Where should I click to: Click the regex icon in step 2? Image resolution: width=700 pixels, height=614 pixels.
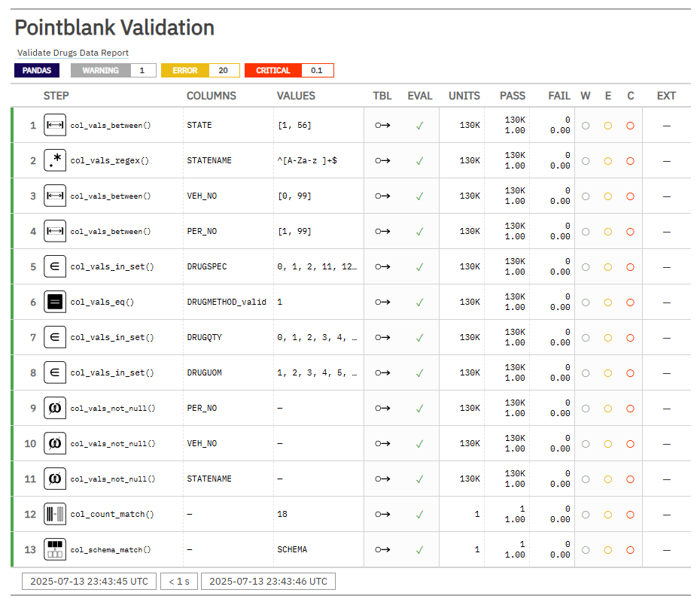pyautogui.click(x=55, y=160)
